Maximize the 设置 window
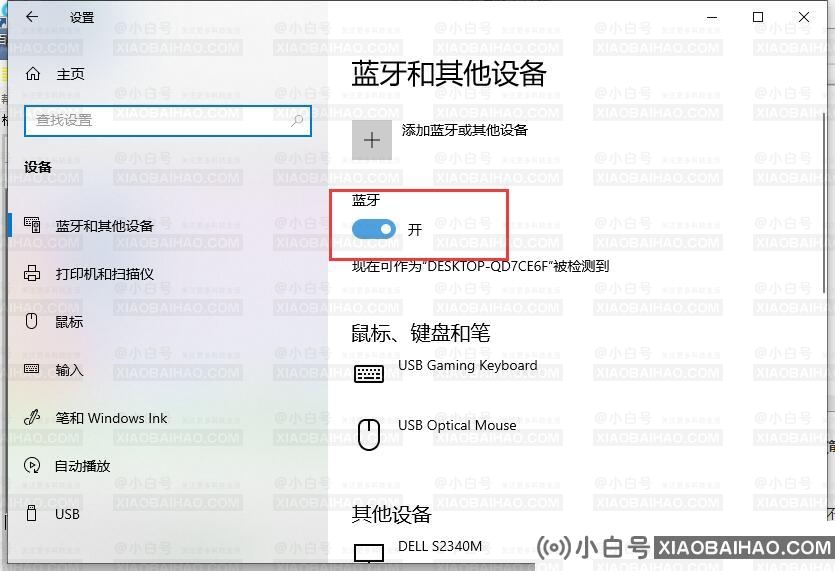Screen dimensions: 835x571 tap(758, 17)
